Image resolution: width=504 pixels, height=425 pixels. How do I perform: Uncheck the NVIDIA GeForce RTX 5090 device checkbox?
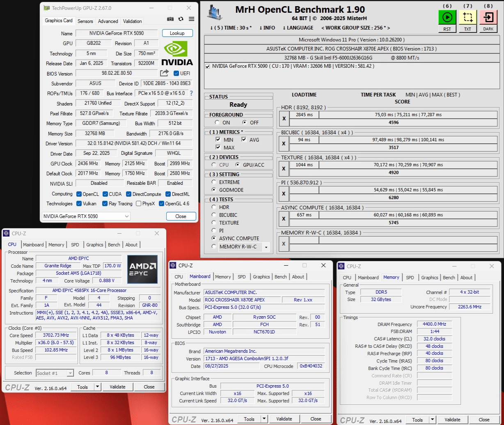[208, 66]
